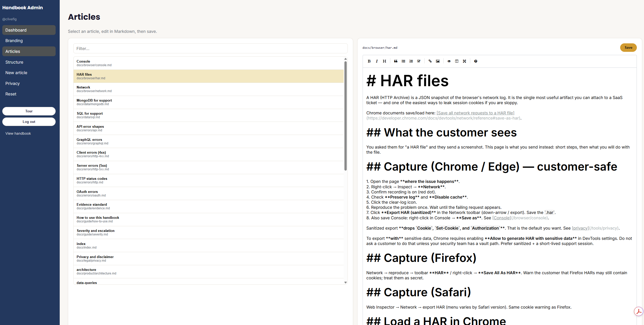Screen dimensions: 644x325
Task: Insert a bulleted list
Action: pyautogui.click(x=403, y=61)
